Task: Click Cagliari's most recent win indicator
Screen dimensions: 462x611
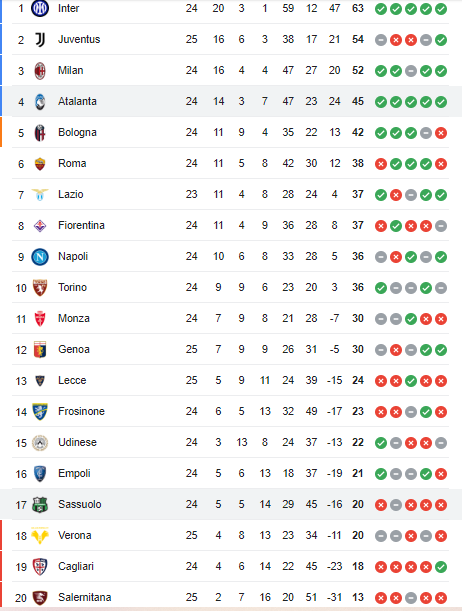Action: 441,567
